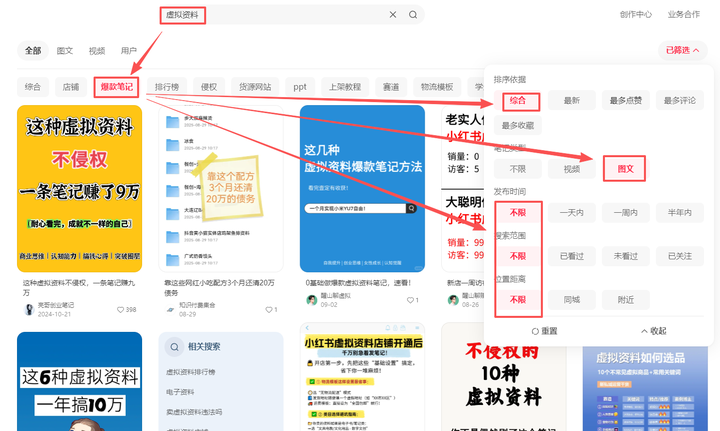Set location distance to 同城
Image resolution: width=720 pixels, height=431 pixels.
[x=572, y=300]
